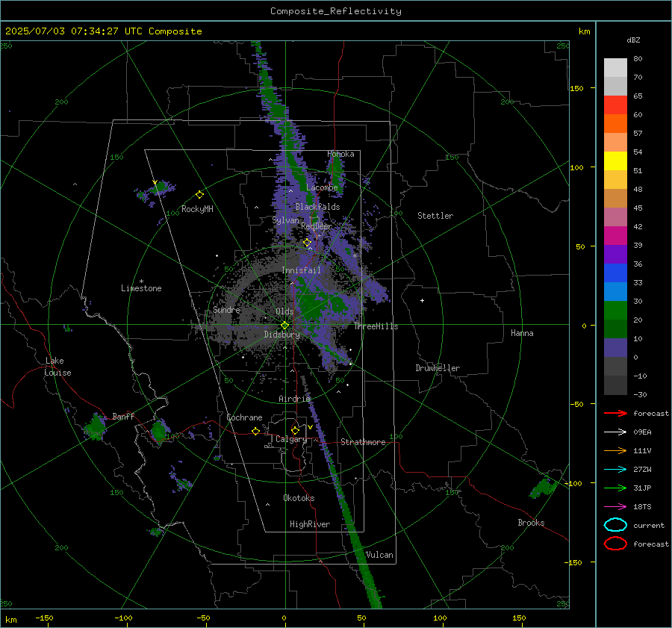This screenshot has height=628, width=672.
Task: Click the Cochrane city label
Action: 244,417
